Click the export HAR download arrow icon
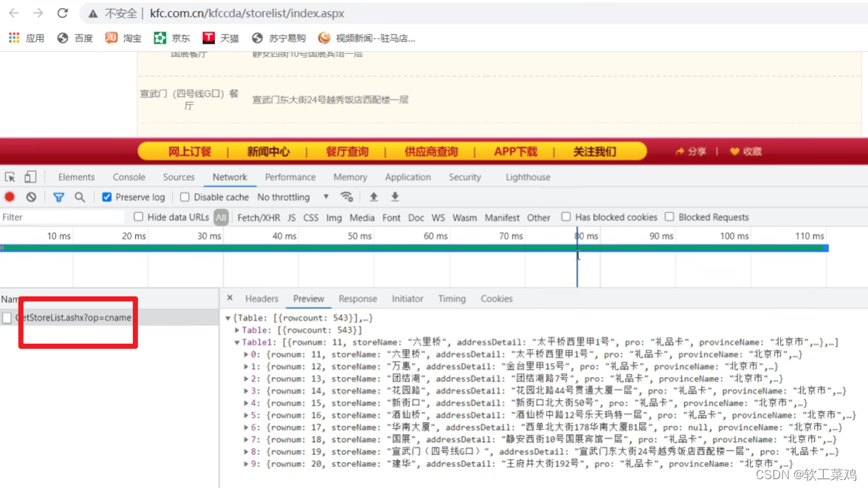868x488 pixels. click(394, 197)
